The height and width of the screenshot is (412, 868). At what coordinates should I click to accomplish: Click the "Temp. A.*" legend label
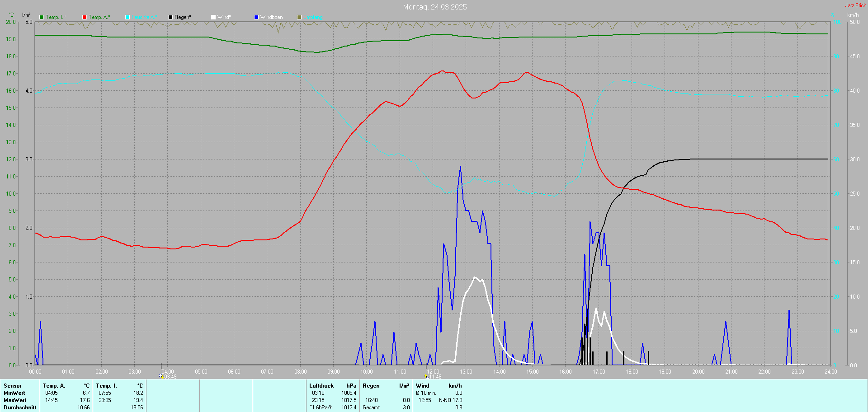pyautogui.click(x=99, y=17)
